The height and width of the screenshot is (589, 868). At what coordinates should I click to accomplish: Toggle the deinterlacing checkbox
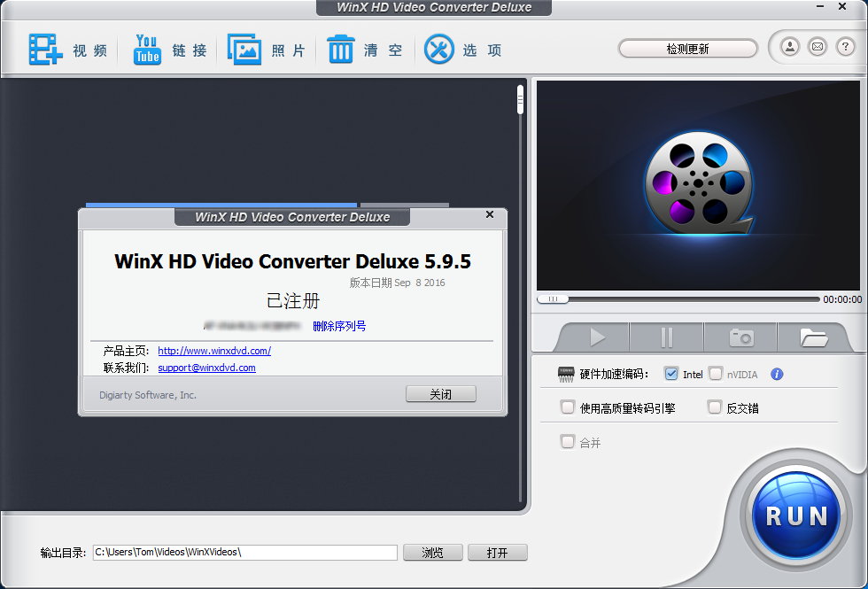click(715, 407)
